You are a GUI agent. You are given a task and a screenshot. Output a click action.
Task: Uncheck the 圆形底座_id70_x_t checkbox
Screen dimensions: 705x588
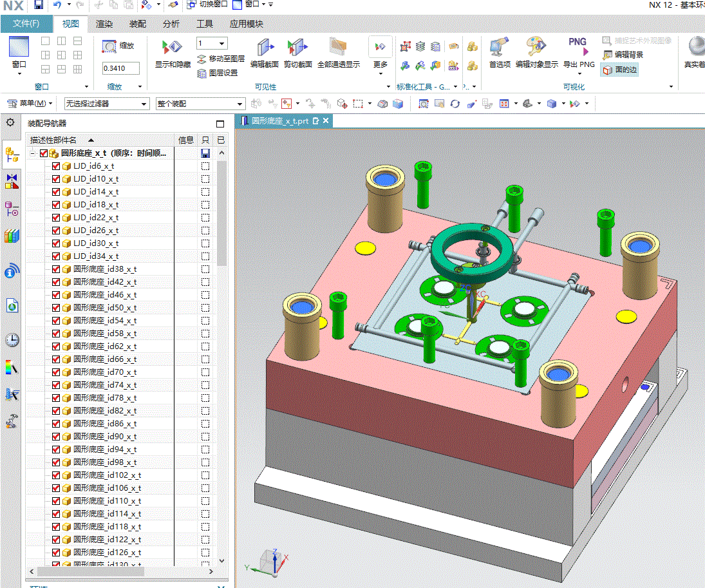click(x=56, y=372)
